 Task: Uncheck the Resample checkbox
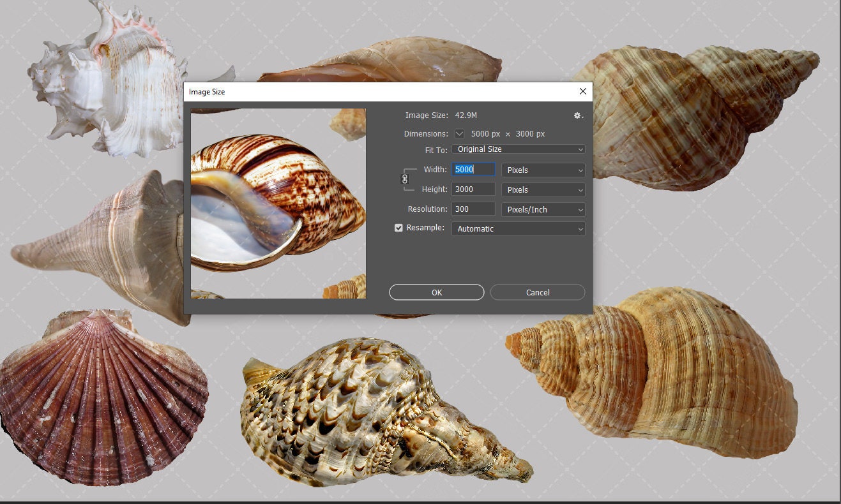398,228
